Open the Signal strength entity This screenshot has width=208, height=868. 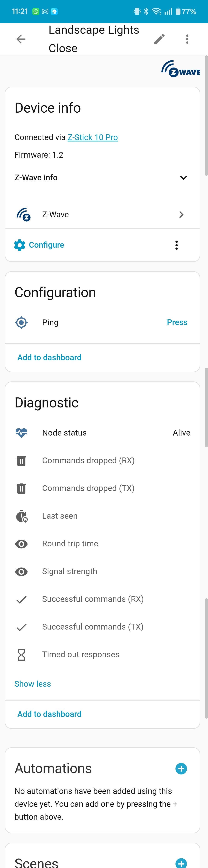click(70, 571)
